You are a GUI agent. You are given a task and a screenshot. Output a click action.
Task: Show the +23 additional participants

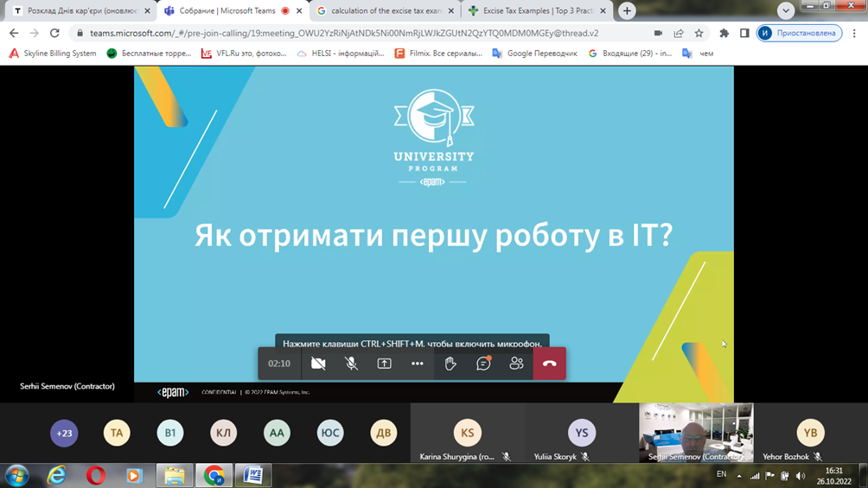tap(64, 433)
